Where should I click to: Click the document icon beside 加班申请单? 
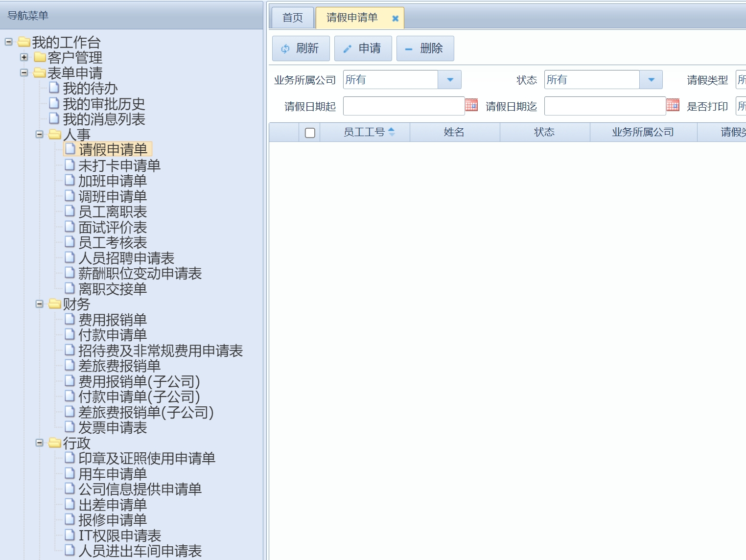point(70,180)
